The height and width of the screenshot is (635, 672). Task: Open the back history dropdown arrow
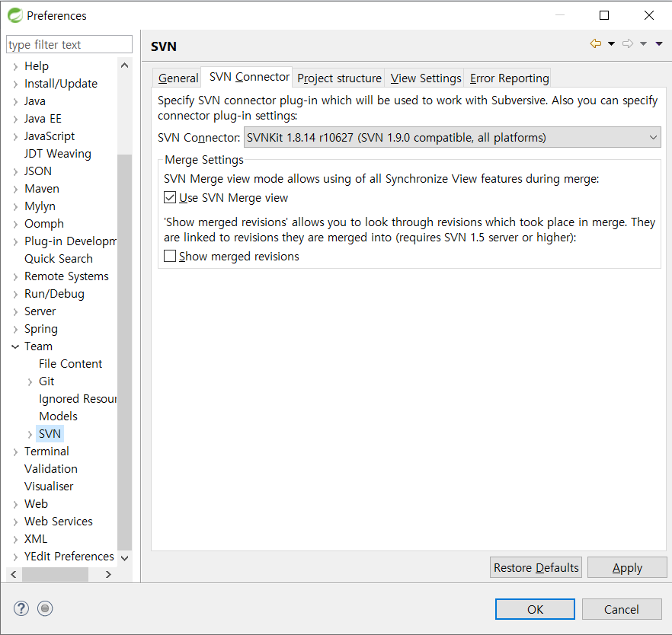(x=612, y=43)
